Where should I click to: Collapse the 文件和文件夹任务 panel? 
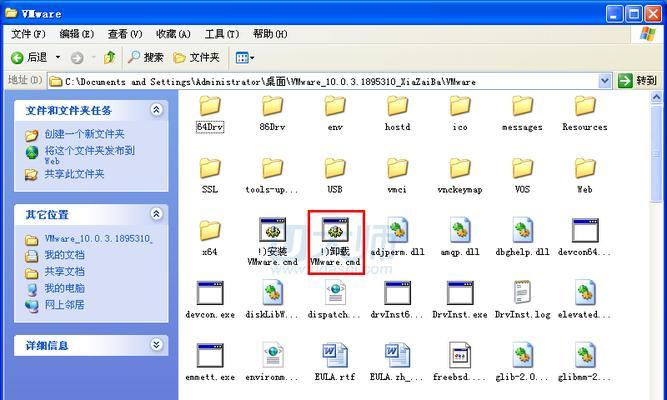pos(156,110)
